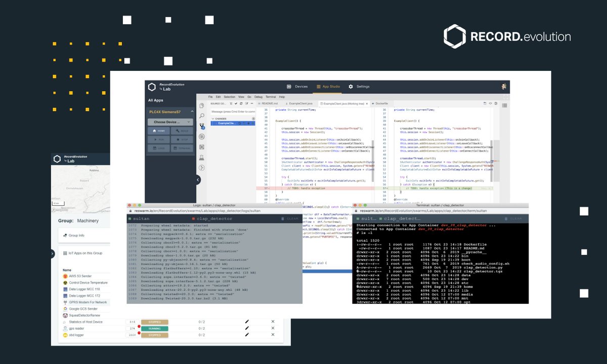
Task: Click CLEAR in the Terminal window
Action: 514,218
